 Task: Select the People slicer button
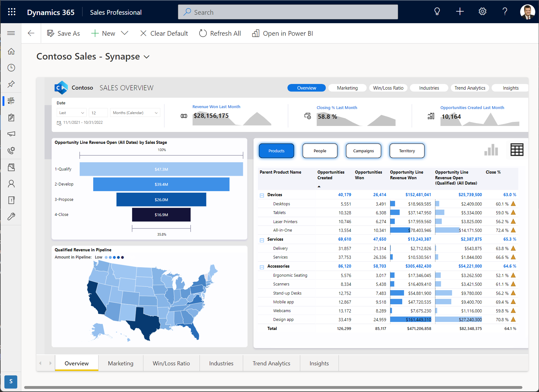(320, 151)
